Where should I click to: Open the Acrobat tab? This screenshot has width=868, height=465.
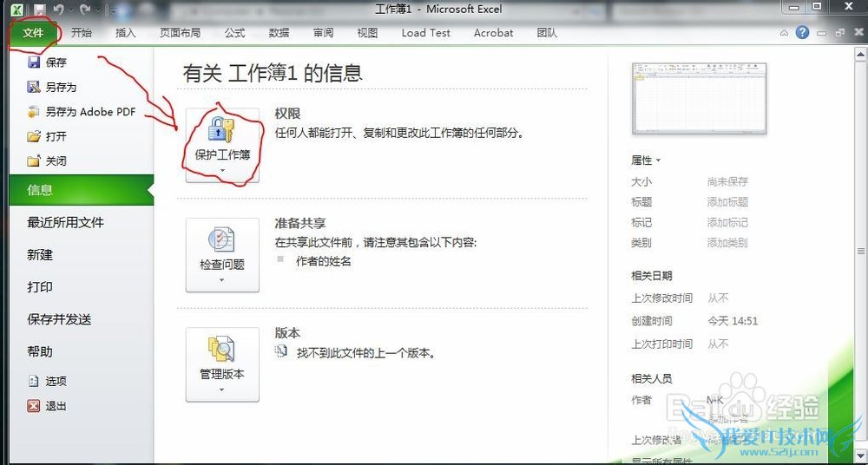493,33
